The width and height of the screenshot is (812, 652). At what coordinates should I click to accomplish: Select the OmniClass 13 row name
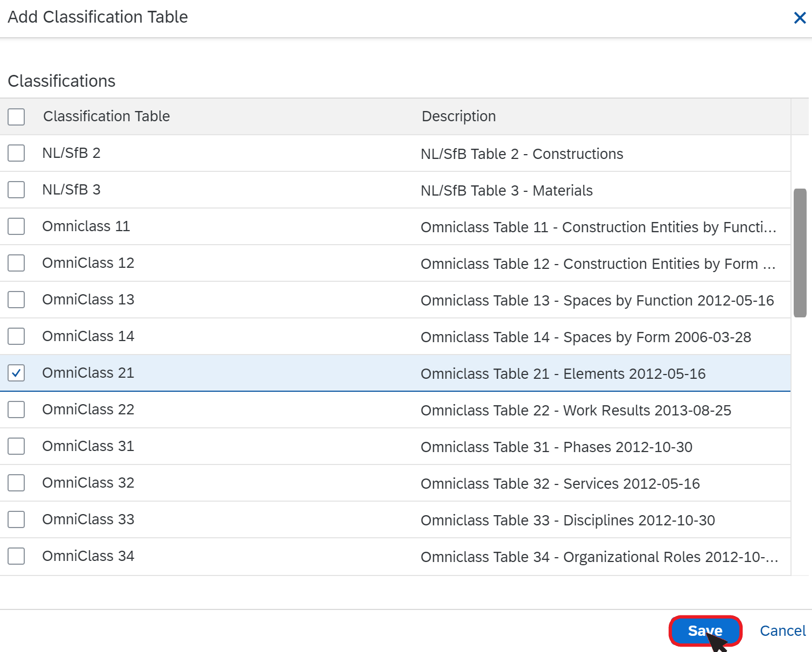click(x=88, y=300)
